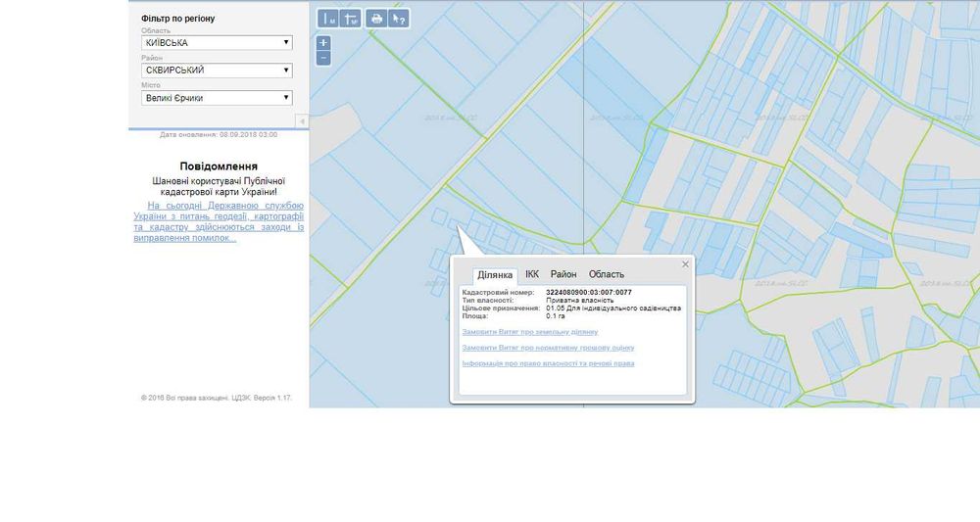Select the Ділянка tab
This screenshot has width=980, height=522.
click(x=495, y=275)
